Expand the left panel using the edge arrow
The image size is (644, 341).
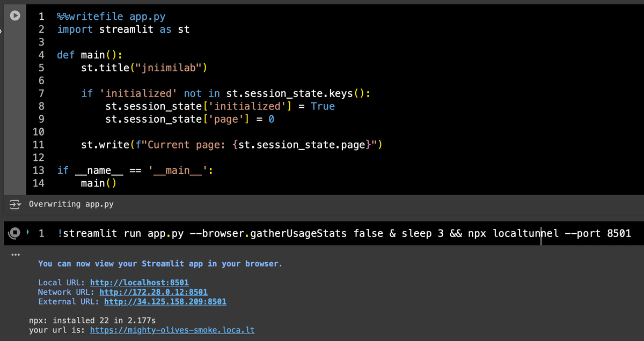coord(2,31)
